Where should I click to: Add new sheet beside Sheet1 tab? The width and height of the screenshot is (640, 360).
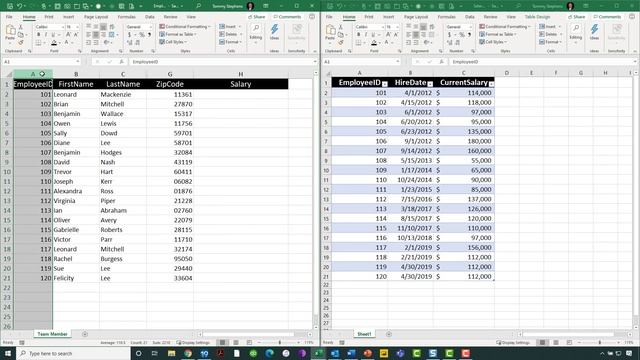tap(389, 334)
